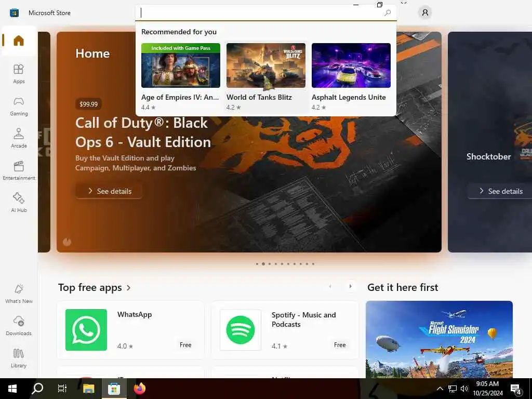Click the Microsoft Store logo icon
532x399 pixels.
pos(14,13)
